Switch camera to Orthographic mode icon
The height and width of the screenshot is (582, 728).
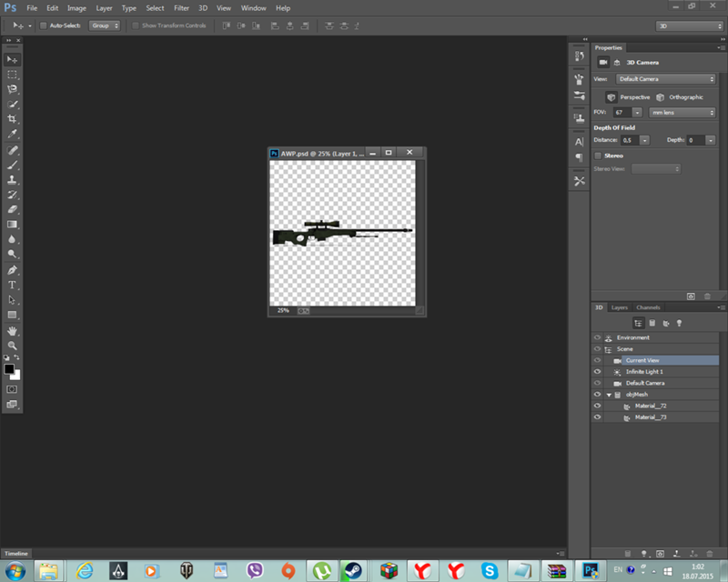pos(661,96)
